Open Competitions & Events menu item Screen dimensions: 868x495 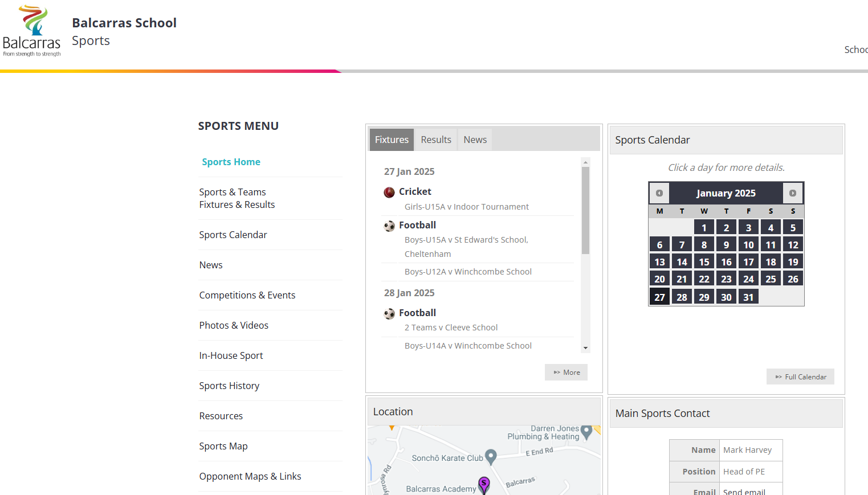[247, 295]
